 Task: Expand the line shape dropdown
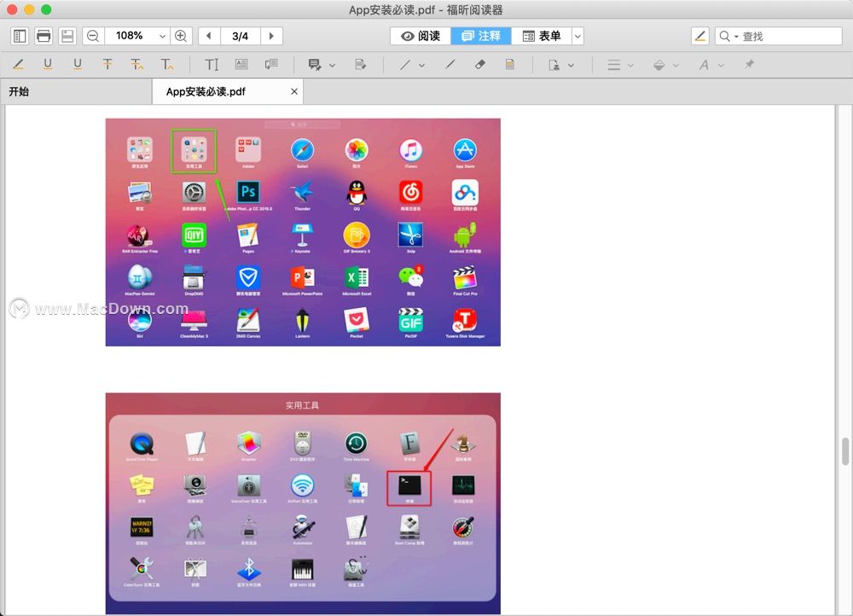click(421, 66)
